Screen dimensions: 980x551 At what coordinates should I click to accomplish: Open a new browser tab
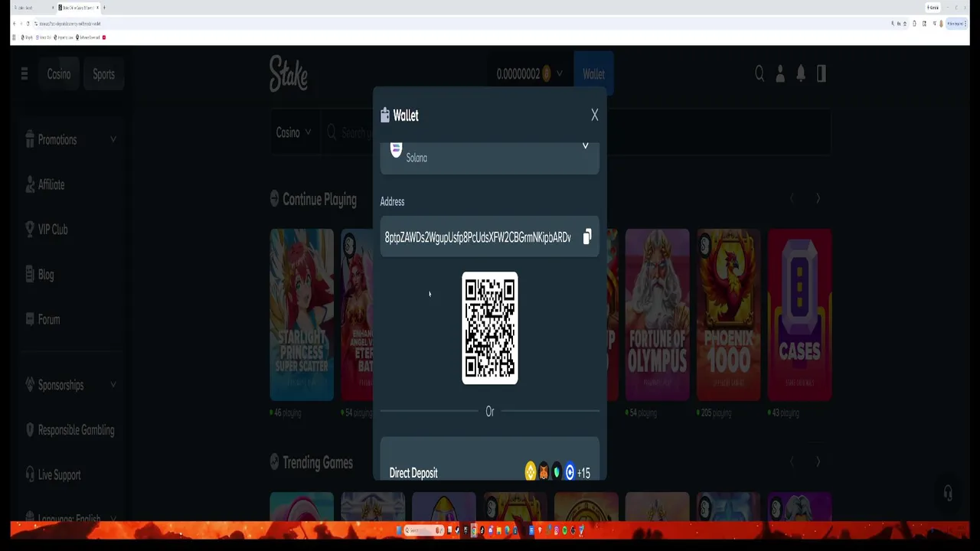point(104,8)
